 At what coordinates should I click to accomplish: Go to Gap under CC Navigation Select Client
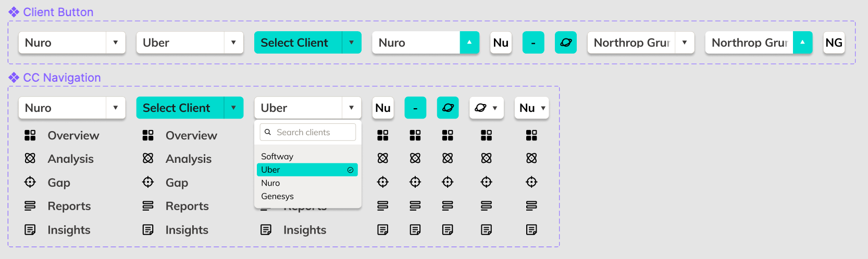click(165, 183)
